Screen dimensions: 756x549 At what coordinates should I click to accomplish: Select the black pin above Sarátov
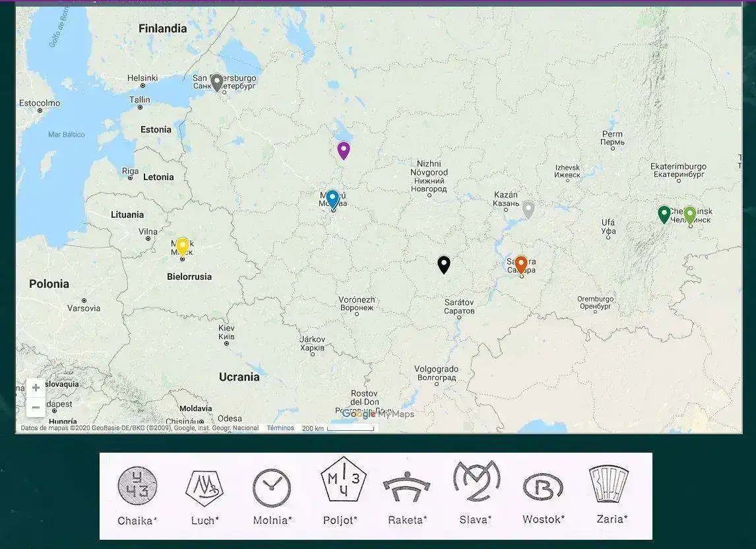click(444, 264)
